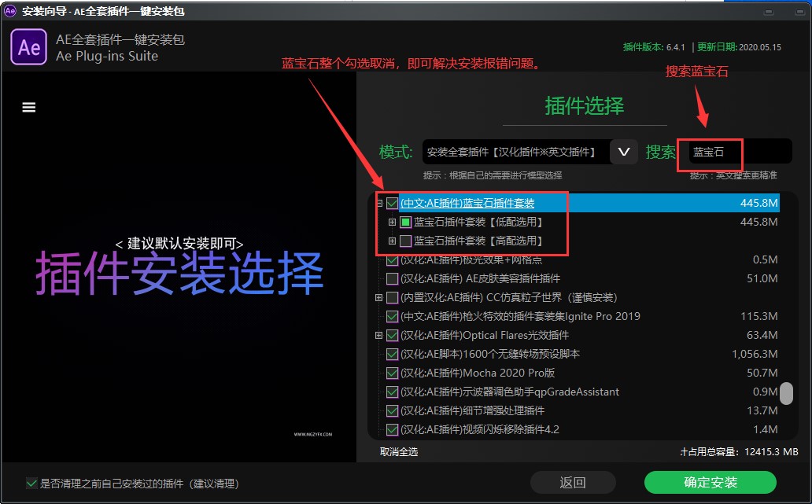812x504 pixels.
Task: Click the 返回 button
Action: pyautogui.click(x=572, y=482)
